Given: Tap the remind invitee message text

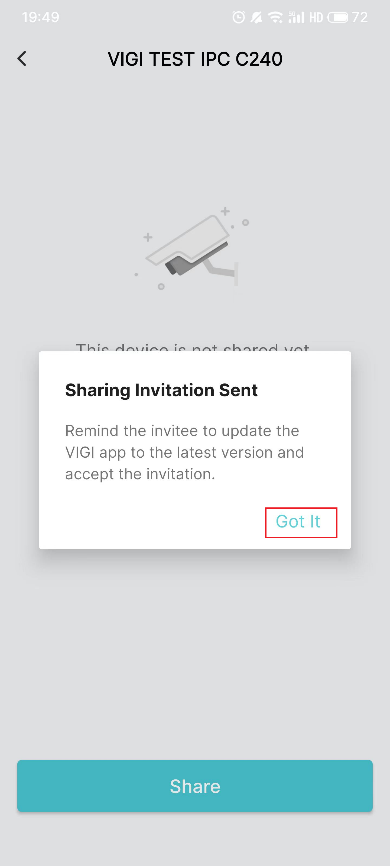Looking at the screenshot, I should [185, 452].
